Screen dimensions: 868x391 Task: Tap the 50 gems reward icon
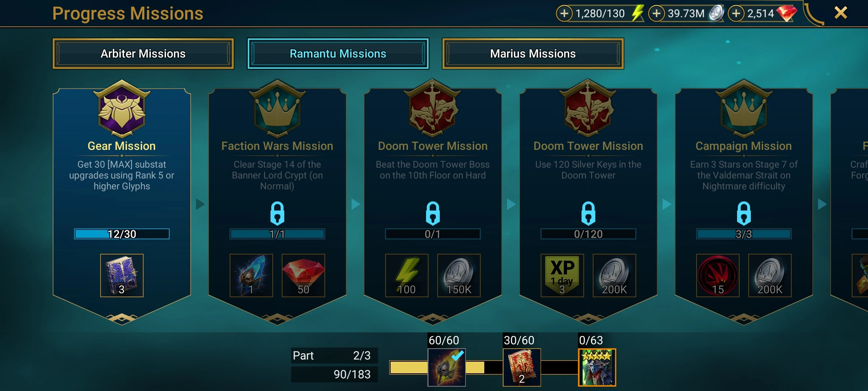point(303,276)
